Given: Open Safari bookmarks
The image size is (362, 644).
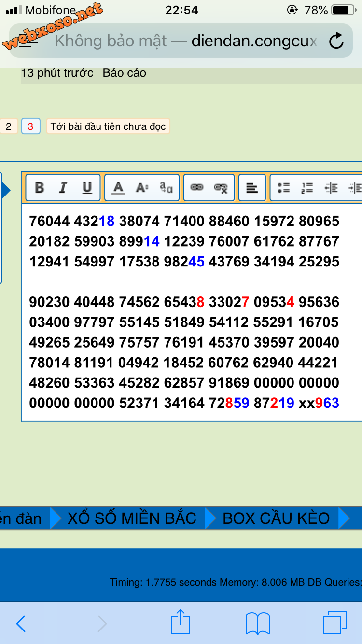Looking at the screenshot, I should coord(258,624).
